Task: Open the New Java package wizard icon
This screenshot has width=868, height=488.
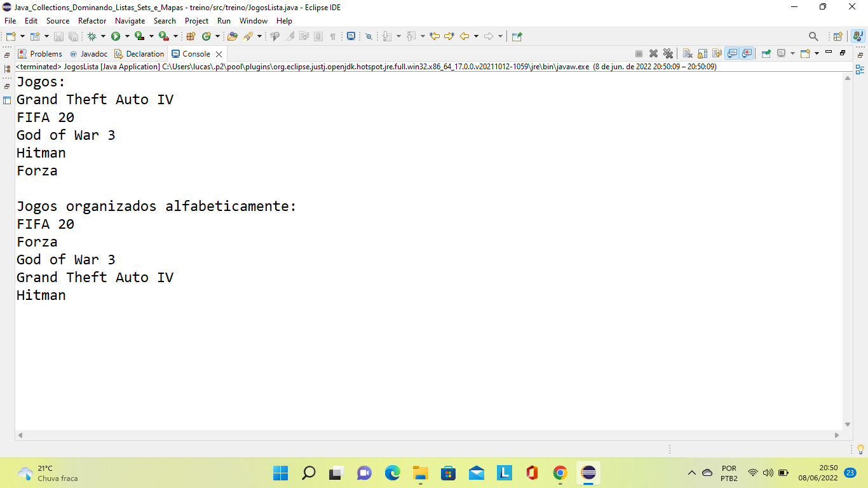Action: pyautogui.click(x=189, y=36)
